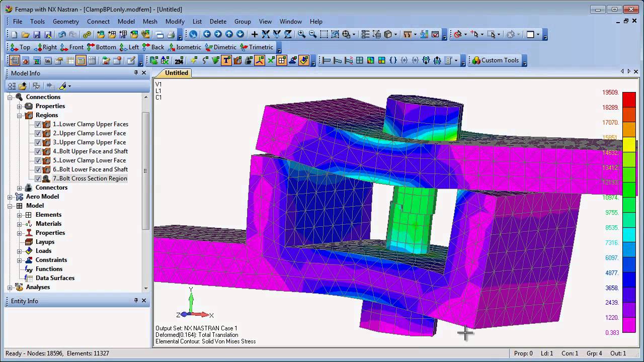This screenshot has width=644, height=362.
Task: Save the model using the diskette icon
Action: click(x=37, y=35)
